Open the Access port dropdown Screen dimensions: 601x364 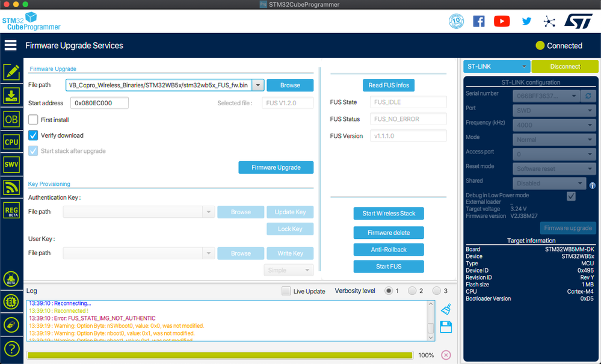(x=554, y=154)
